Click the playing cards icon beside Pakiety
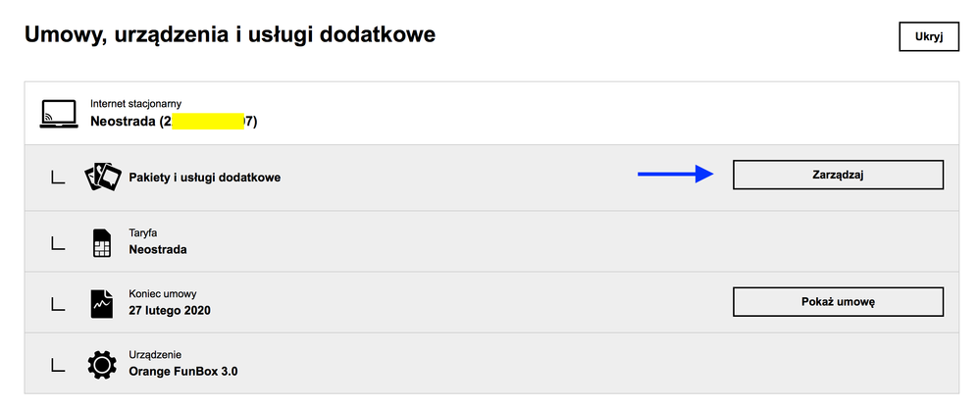 pyautogui.click(x=103, y=177)
